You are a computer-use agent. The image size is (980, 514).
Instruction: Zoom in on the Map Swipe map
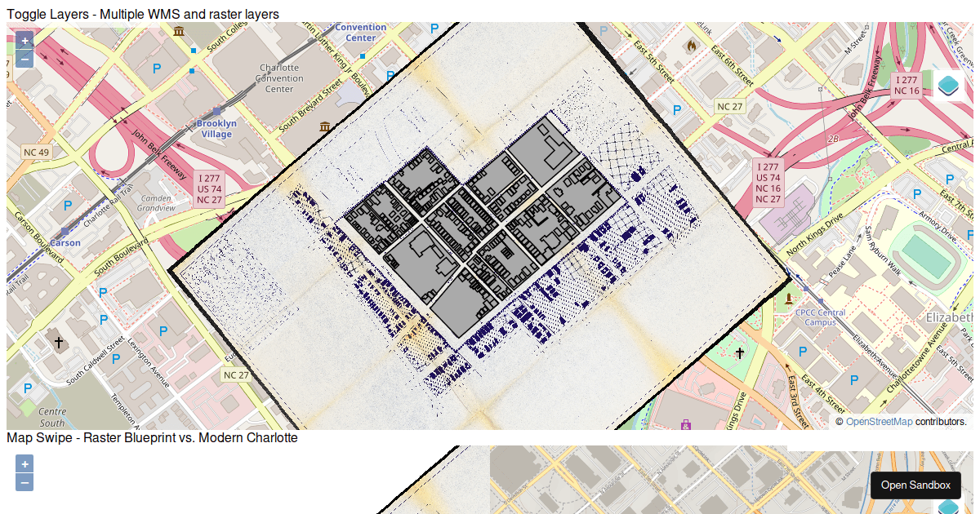click(24, 463)
